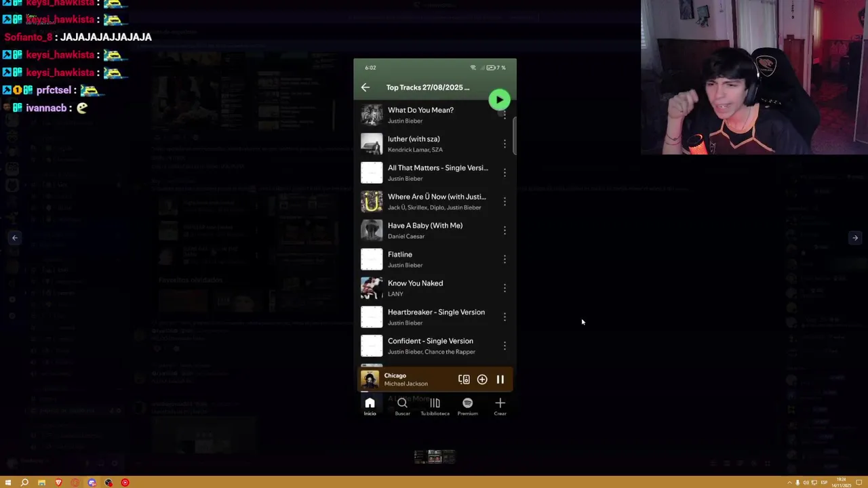Image resolution: width=868 pixels, height=488 pixels.
Task: Click ivannacb username in chat
Action: pyautogui.click(x=46, y=108)
